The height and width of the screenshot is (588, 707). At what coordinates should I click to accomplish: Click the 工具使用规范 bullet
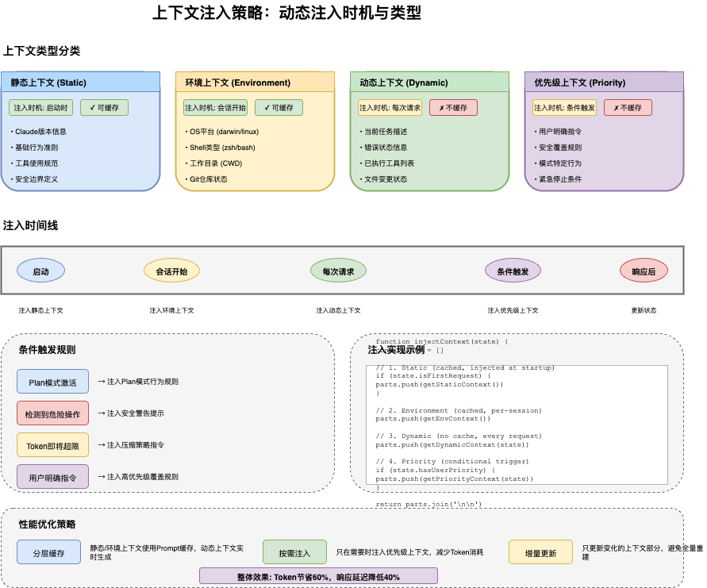pos(35,163)
